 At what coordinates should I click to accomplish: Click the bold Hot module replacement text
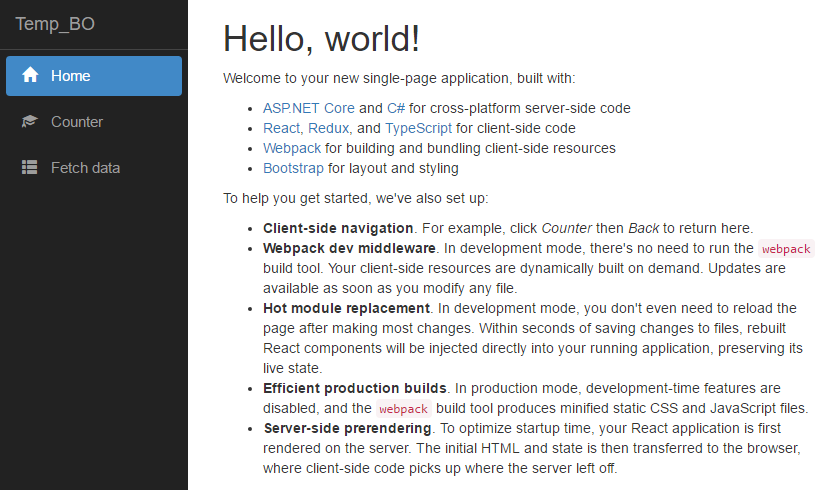346,308
